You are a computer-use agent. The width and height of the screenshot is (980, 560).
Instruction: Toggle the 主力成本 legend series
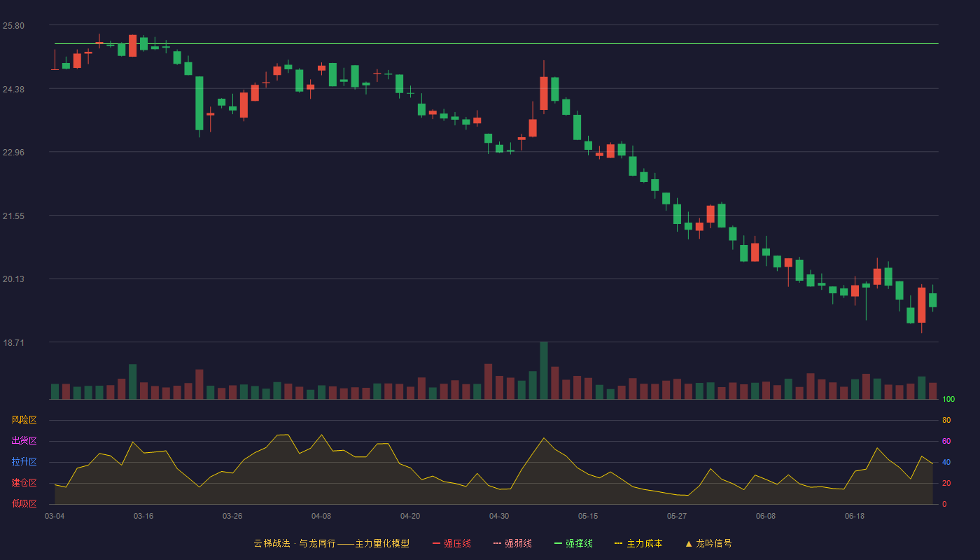coord(638,543)
